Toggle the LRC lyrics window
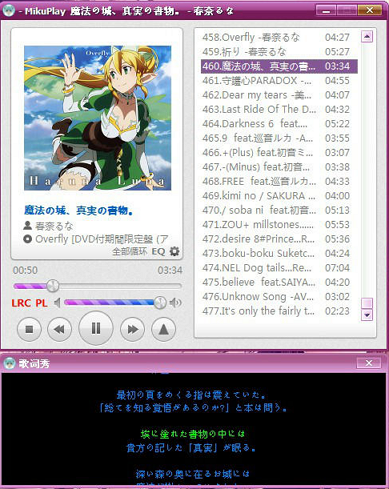 (21, 303)
